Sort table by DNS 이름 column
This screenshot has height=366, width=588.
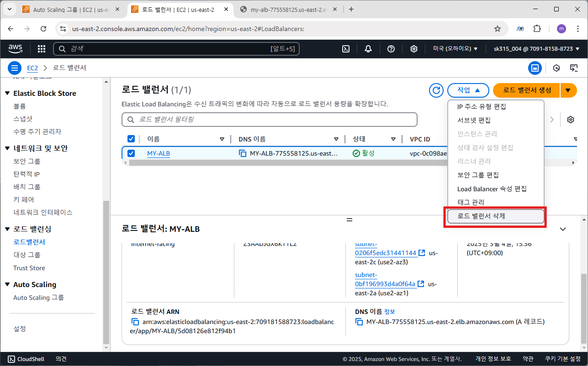336,139
